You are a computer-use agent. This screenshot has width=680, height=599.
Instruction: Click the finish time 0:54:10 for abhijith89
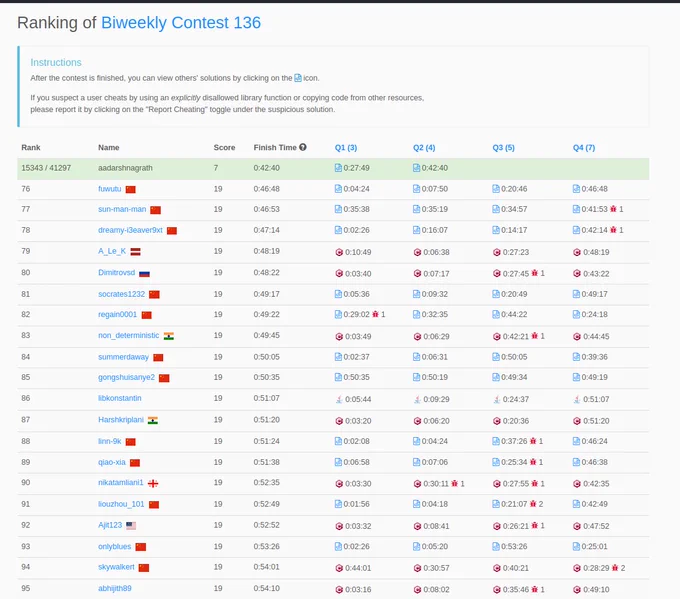coord(266,588)
